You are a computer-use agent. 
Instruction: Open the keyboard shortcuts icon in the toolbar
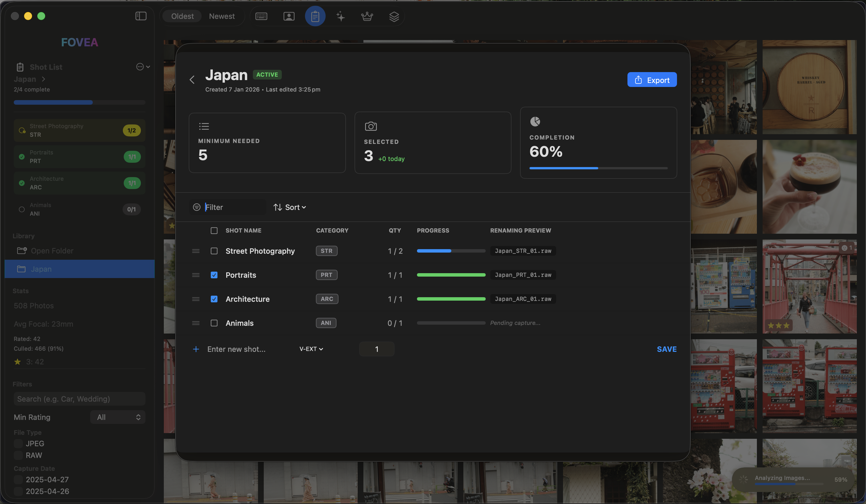[261, 16]
